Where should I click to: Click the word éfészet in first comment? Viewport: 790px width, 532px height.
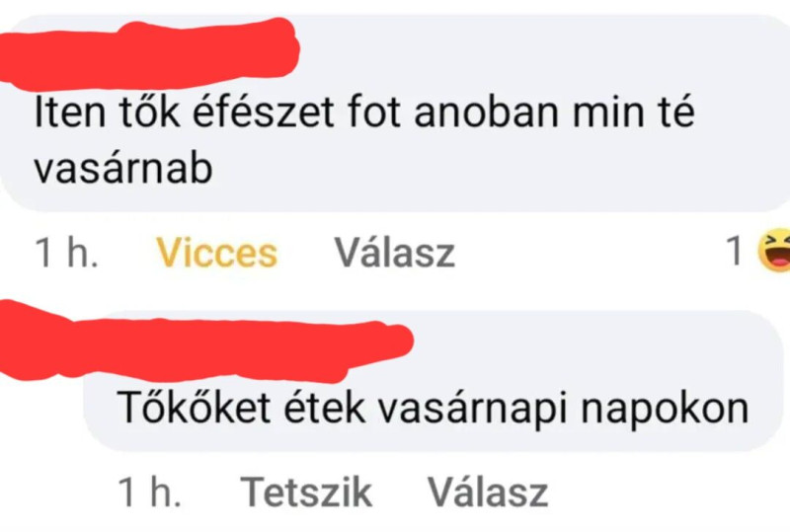pos(264,112)
